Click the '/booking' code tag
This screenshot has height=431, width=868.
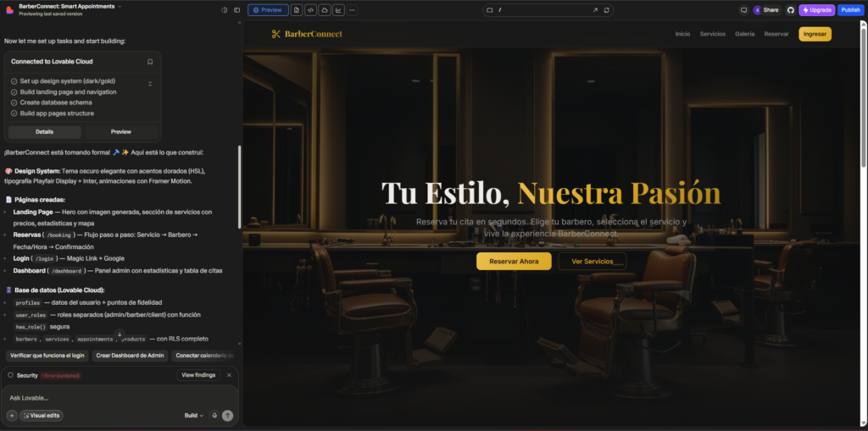click(x=58, y=235)
